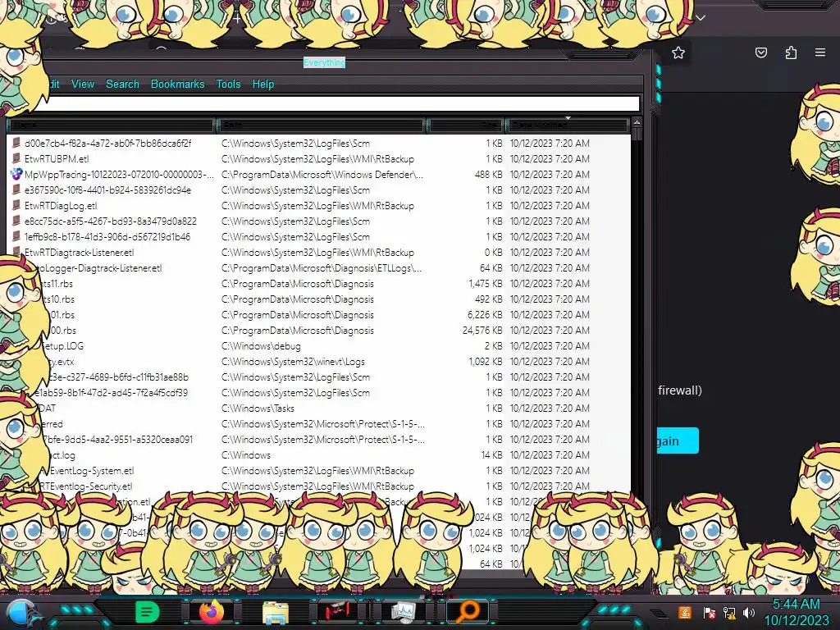Open the Bookmarks menu
Viewport: 840px width, 630px height.
pyautogui.click(x=177, y=84)
